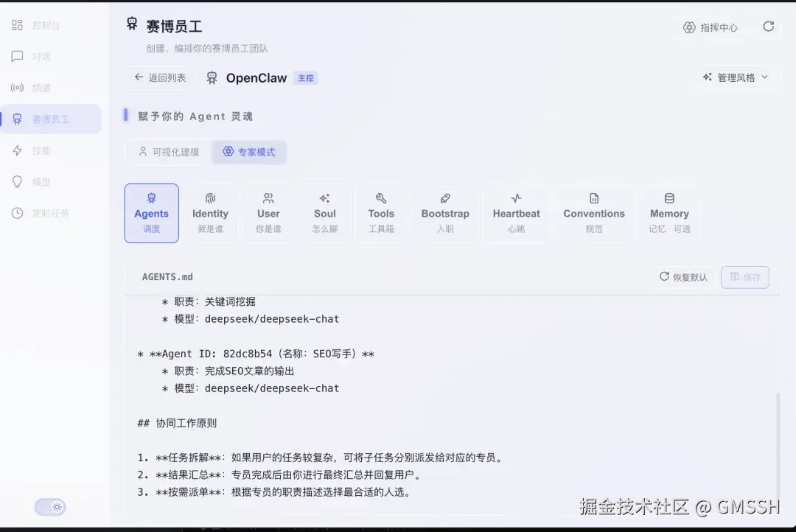Open the Memory 记忆 tab
This screenshot has width=796, height=532.
(x=668, y=213)
